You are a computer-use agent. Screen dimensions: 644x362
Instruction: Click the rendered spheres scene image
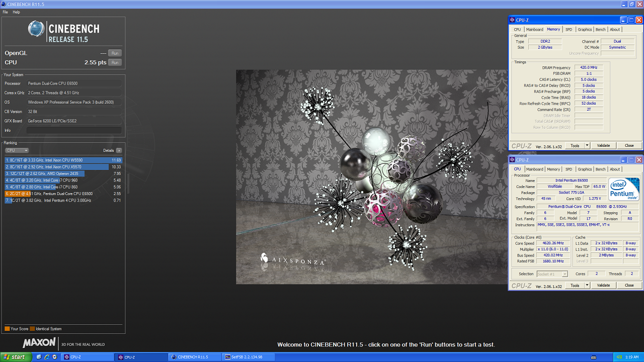tap(372, 177)
